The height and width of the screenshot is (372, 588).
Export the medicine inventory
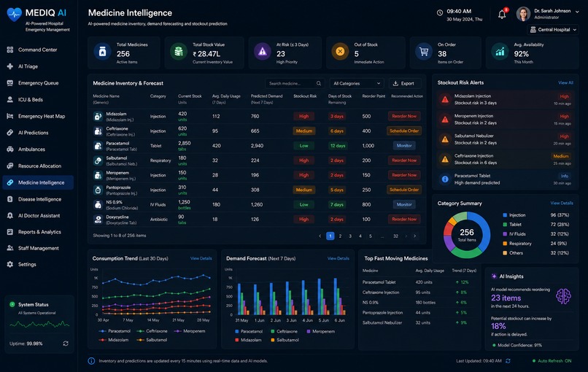point(405,83)
